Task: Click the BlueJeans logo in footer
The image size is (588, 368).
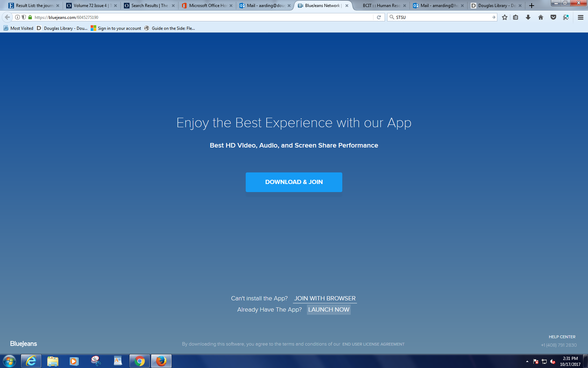Action: coord(23,344)
